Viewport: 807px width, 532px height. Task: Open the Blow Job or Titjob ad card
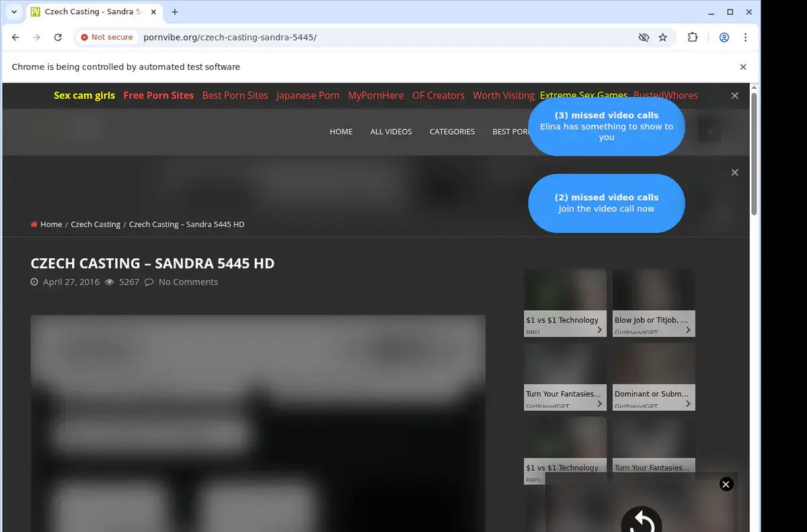point(654,303)
